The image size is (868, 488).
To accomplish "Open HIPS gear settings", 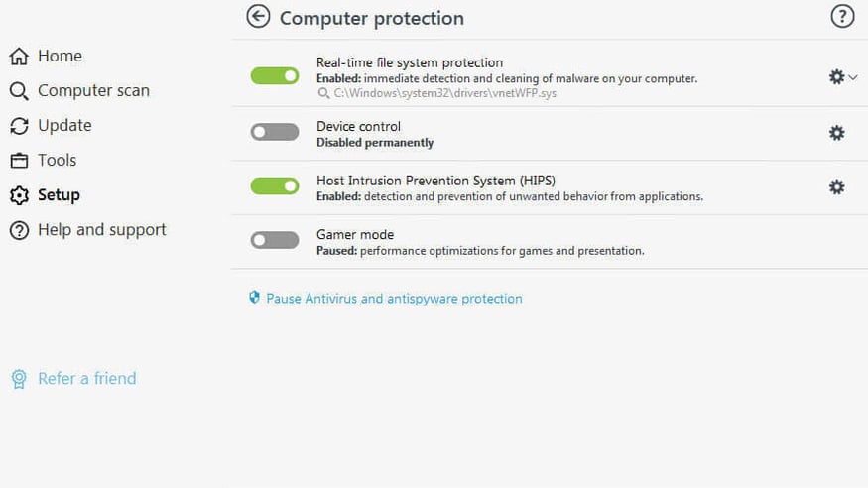I will [836, 186].
